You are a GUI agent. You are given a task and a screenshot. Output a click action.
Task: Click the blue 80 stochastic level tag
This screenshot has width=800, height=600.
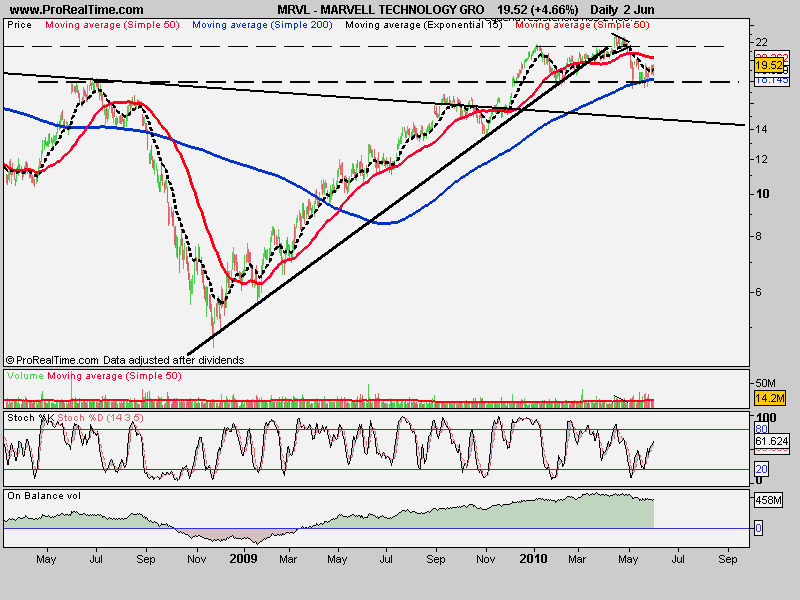761,429
